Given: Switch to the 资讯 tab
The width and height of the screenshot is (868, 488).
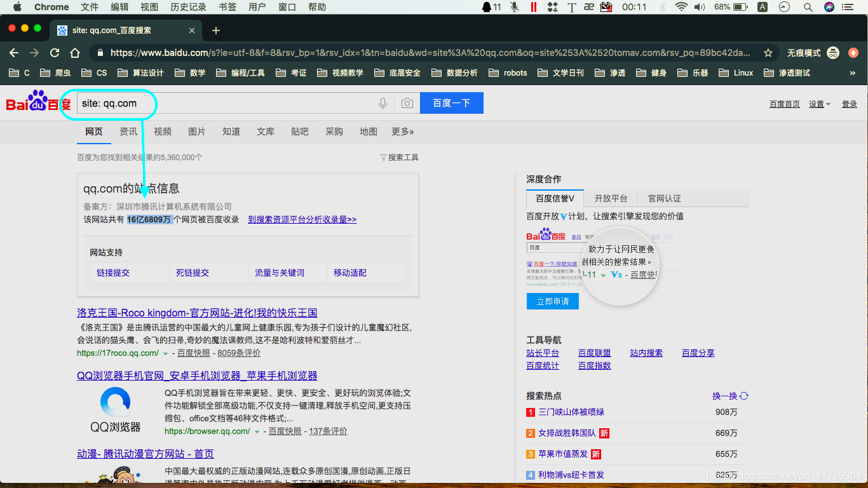Looking at the screenshot, I should (128, 132).
